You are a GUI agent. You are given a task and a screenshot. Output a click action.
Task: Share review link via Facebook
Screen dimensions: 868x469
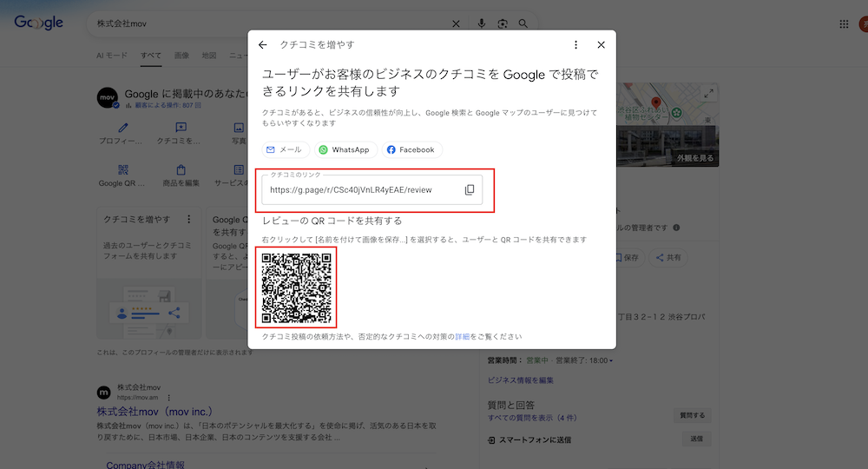coord(411,149)
